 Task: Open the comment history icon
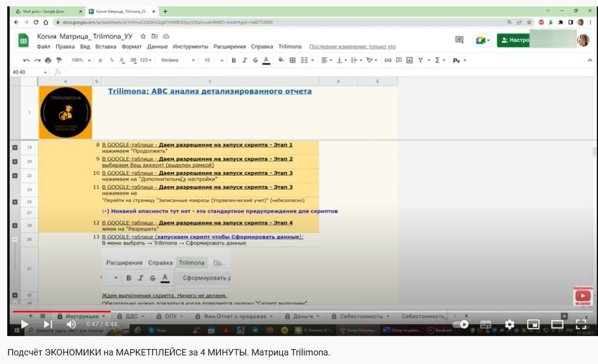click(459, 40)
